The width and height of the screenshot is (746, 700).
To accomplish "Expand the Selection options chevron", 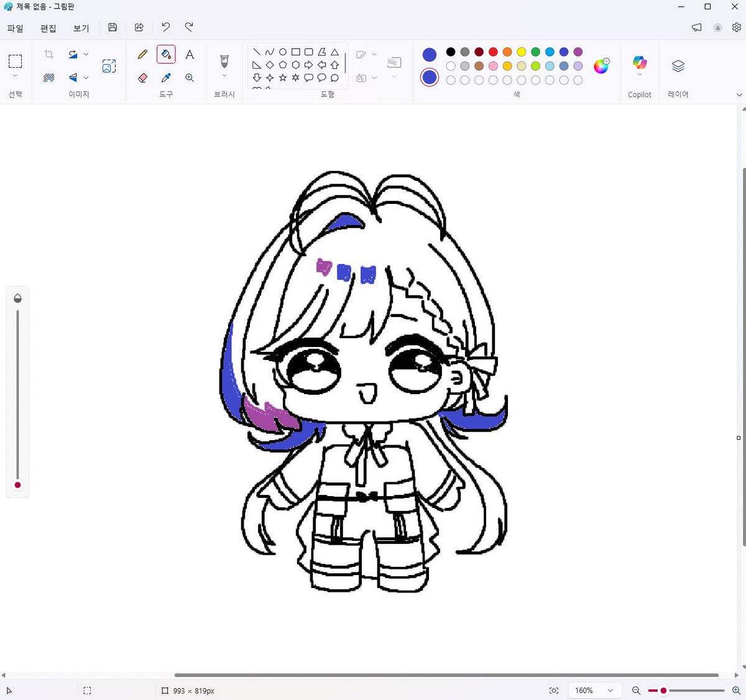I will pos(16,76).
